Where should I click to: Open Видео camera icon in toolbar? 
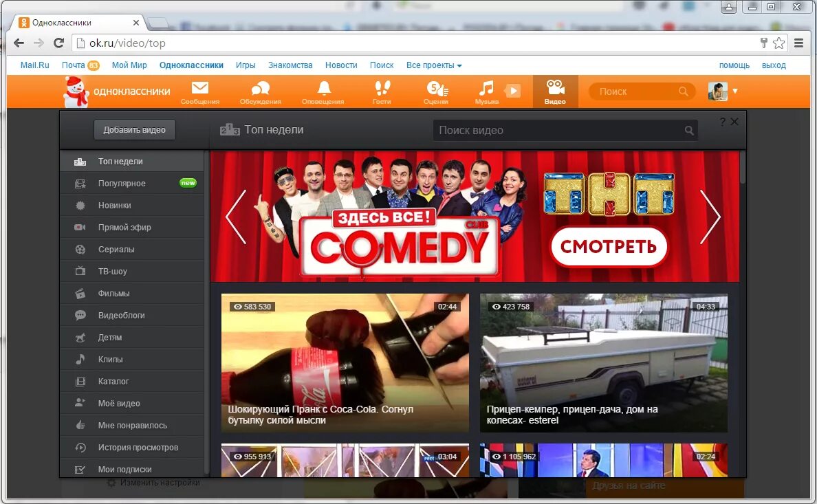point(556,91)
